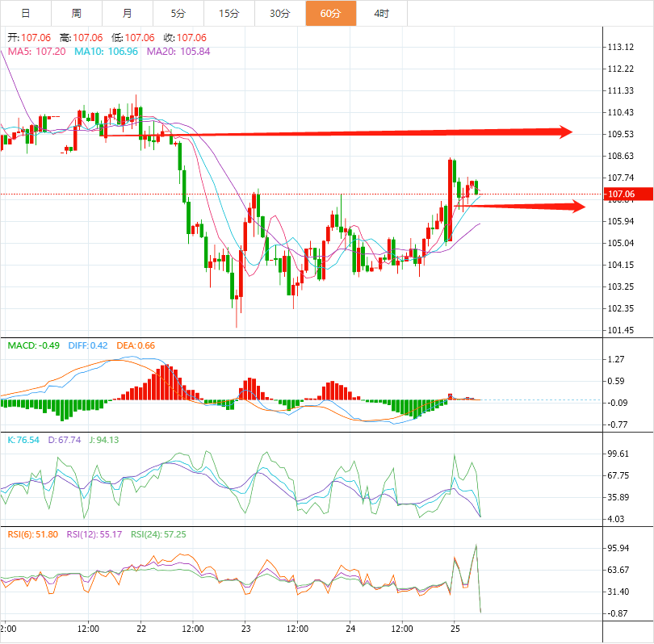Click the 101.45 price axis label
This screenshot has height=644, width=654.
[621, 331]
